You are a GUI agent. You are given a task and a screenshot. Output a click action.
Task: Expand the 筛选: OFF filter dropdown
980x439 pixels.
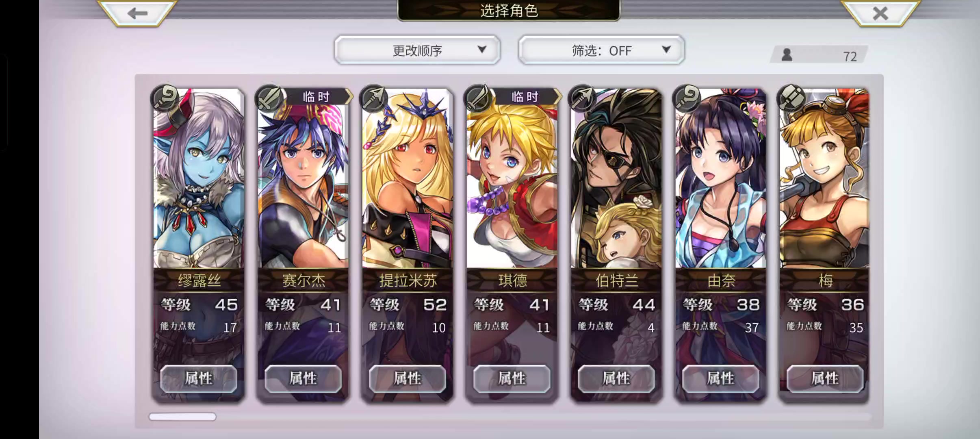click(x=602, y=50)
